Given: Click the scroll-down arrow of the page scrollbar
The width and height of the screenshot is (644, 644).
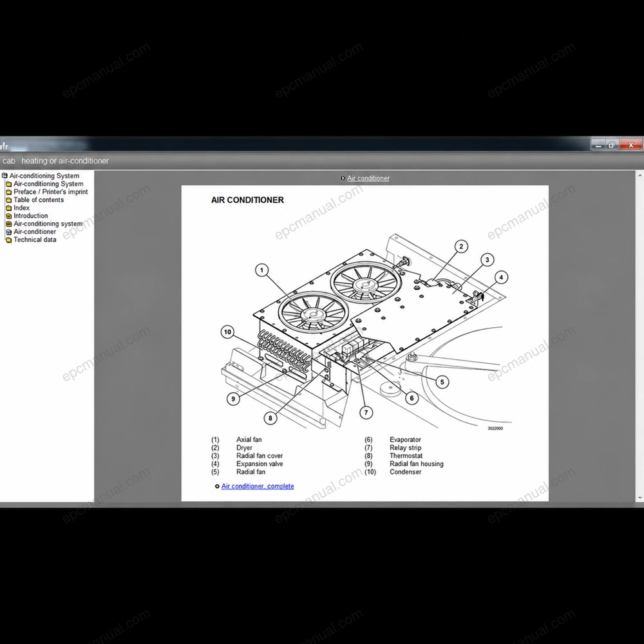Looking at the screenshot, I should coord(640,498).
